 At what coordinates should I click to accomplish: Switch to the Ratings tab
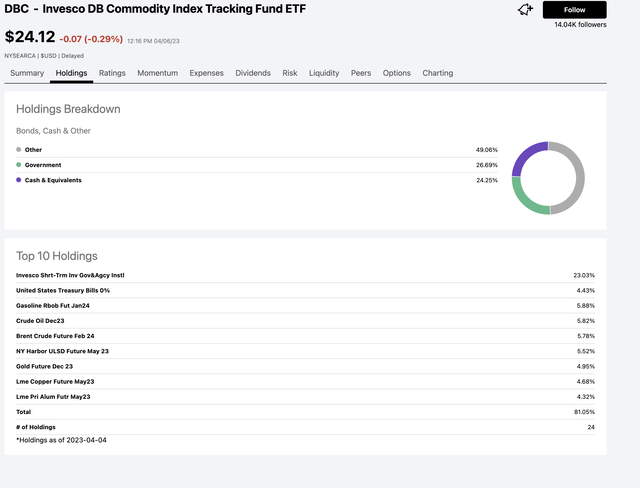(112, 73)
